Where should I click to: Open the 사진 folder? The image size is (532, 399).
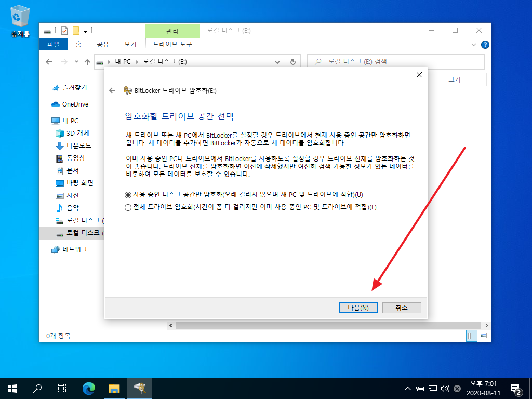click(x=67, y=196)
